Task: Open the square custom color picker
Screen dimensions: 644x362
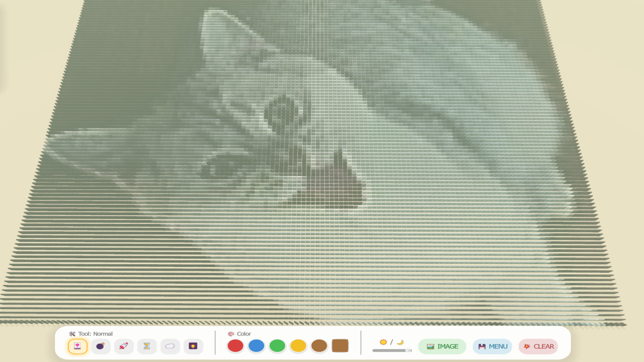Action: (x=340, y=346)
